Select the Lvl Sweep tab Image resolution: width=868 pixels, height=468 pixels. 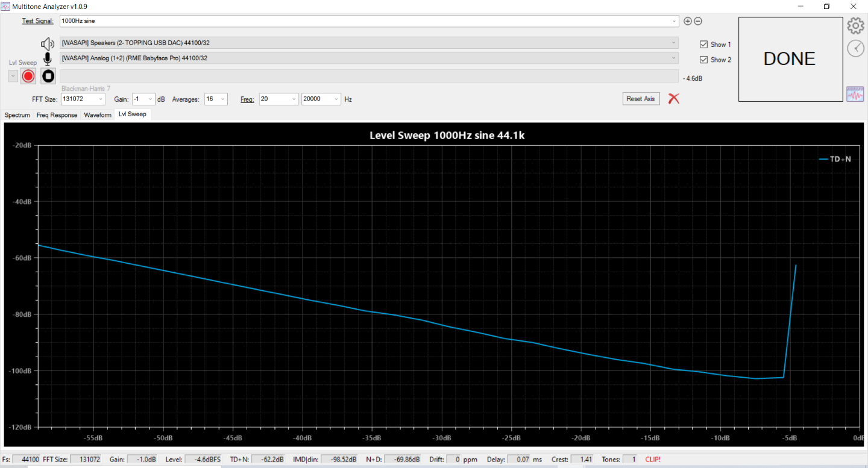(132, 114)
